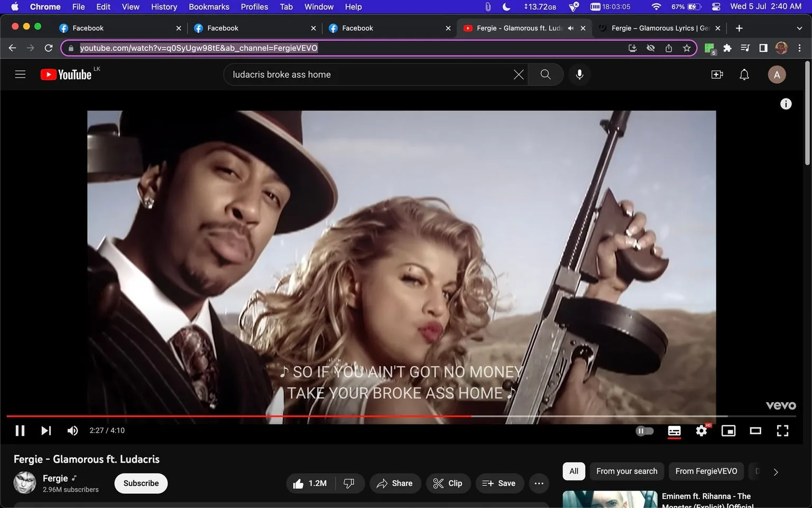Viewport: 812px width, 508px height.
Task: Open the more actions menu under the video
Action: click(x=539, y=483)
